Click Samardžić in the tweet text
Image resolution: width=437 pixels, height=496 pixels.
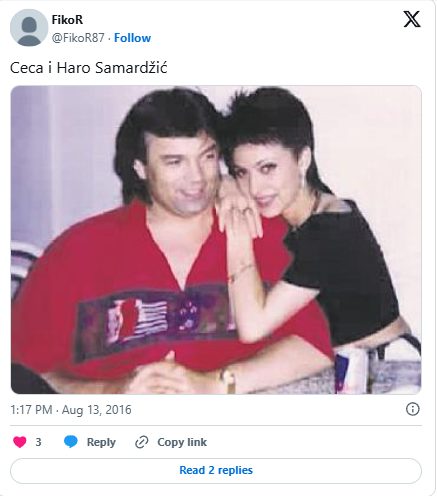pos(131,68)
